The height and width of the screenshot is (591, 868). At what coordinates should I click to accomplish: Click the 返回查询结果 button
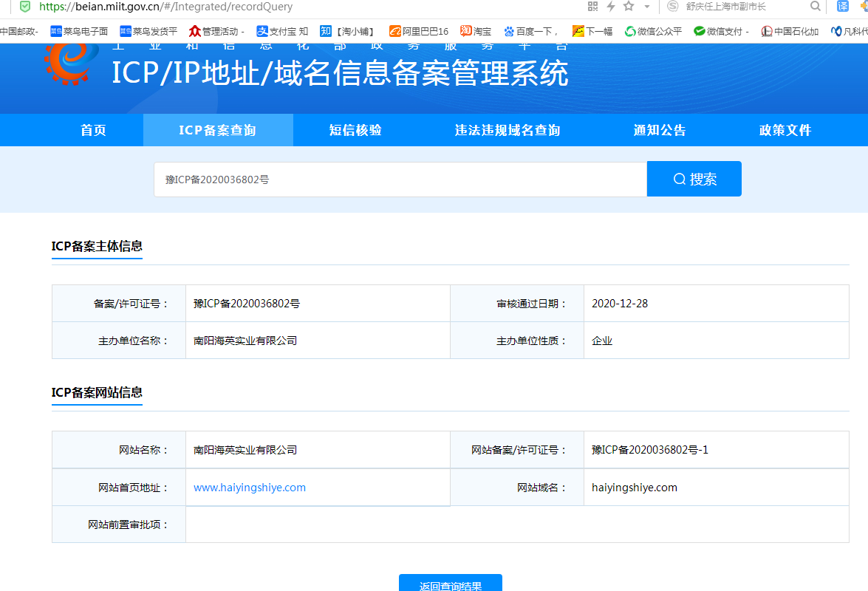[451, 584]
